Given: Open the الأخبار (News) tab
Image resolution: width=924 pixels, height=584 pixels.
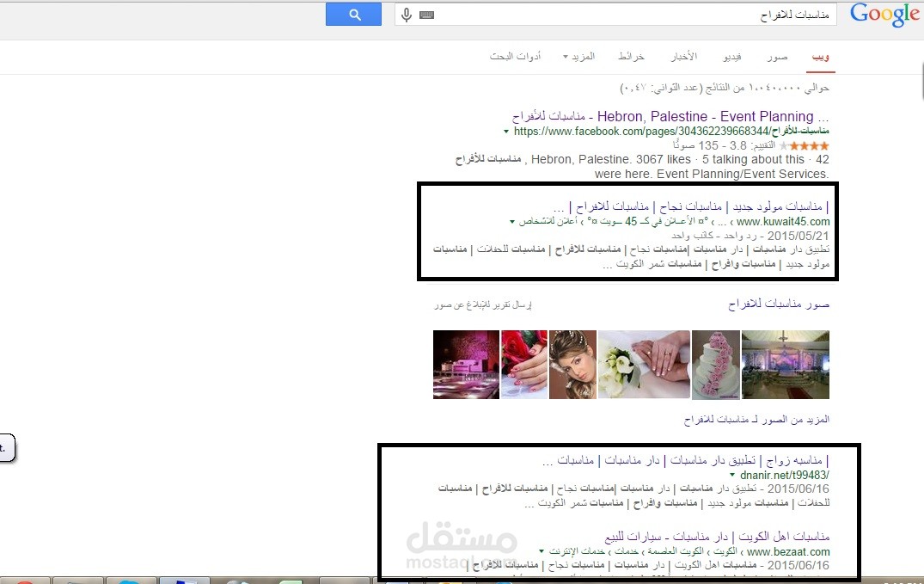Looking at the screenshot, I should tap(683, 57).
